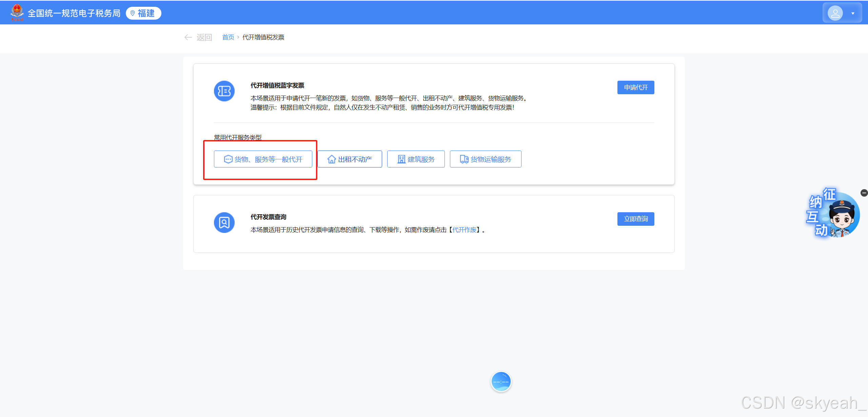Navigate to 首页 in the breadcrumb
868x417 pixels.
(228, 37)
